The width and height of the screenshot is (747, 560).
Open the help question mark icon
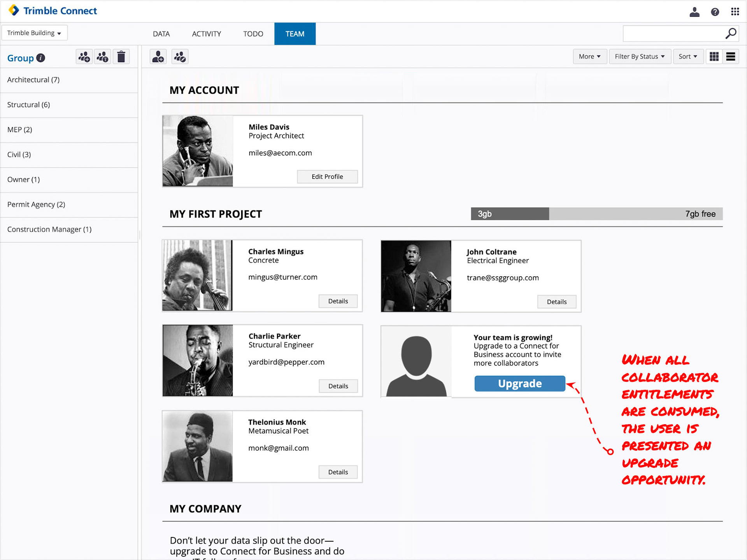pos(715,12)
